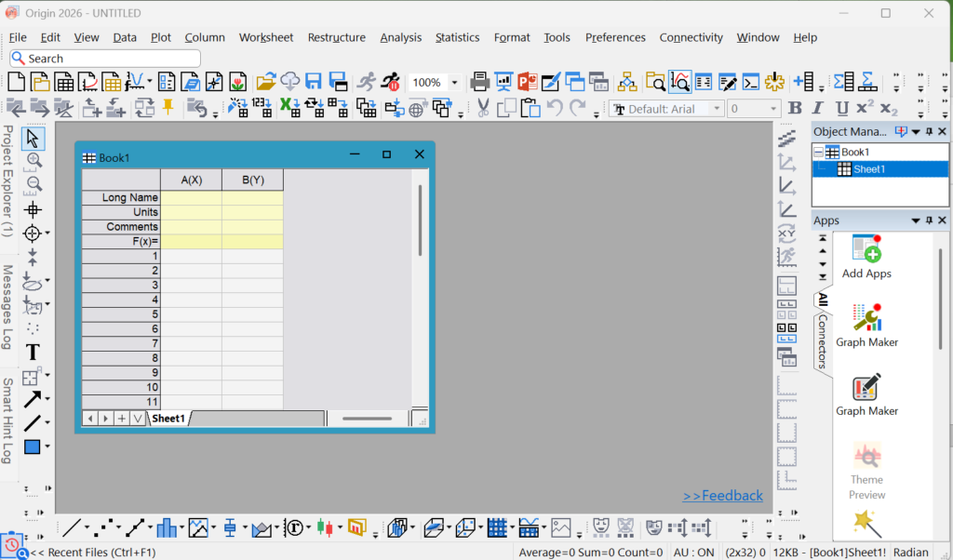Screen dimensions: 953x560
Task: Open the Worksheet menu
Action: click(265, 37)
